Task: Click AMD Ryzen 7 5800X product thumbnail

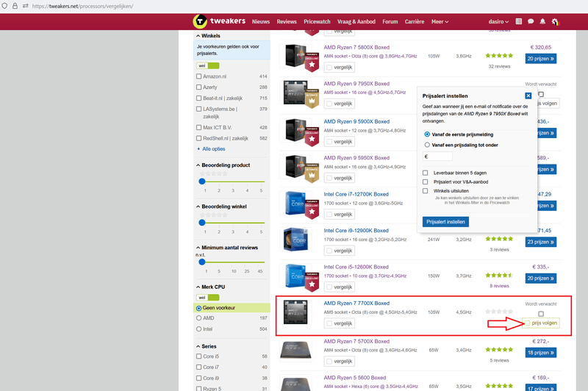Action: (296, 56)
